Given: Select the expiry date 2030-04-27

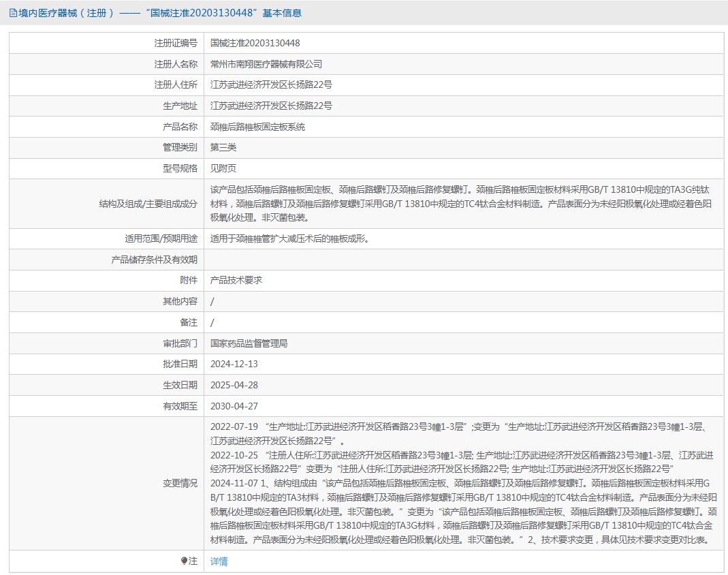Looking at the screenshot, I should [234, 406].
